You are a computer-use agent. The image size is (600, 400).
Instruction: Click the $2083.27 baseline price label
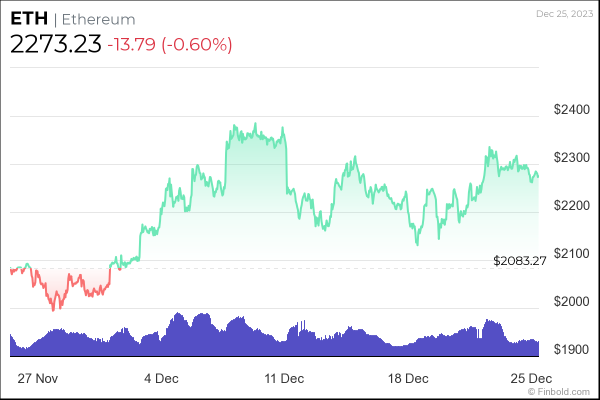pyautogui.click(x=520, y=261)
